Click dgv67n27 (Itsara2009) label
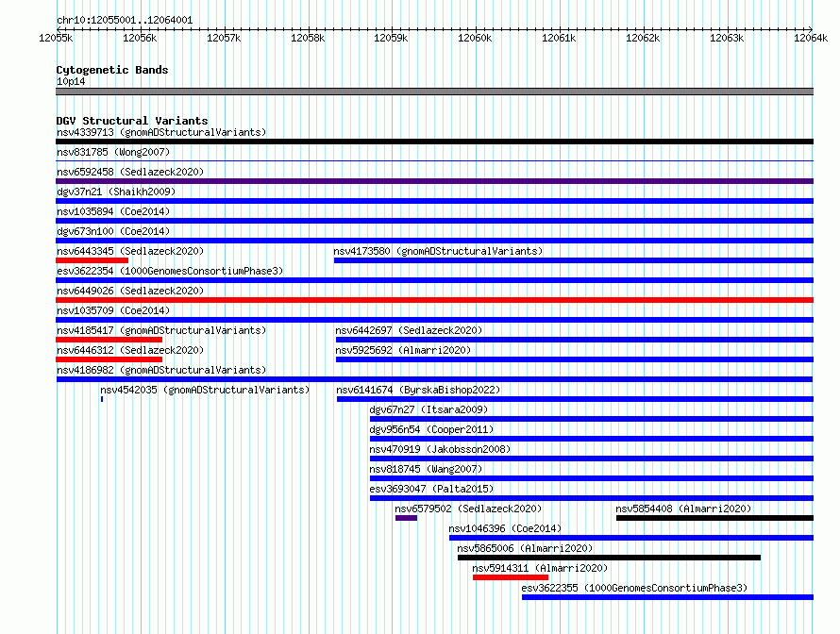The width and height of the screenshot is (840, 634). [428, 409]
